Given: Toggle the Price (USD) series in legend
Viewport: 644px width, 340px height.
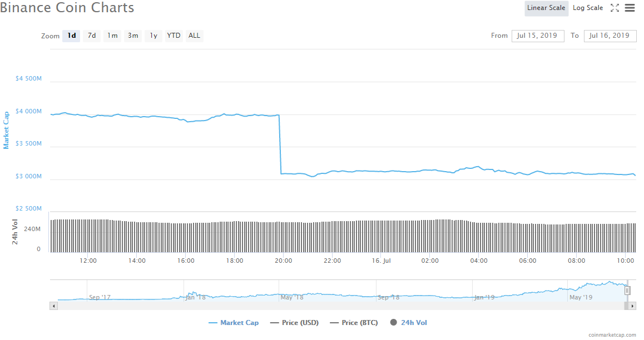Looking at the screenshot, I should [295, 323].
